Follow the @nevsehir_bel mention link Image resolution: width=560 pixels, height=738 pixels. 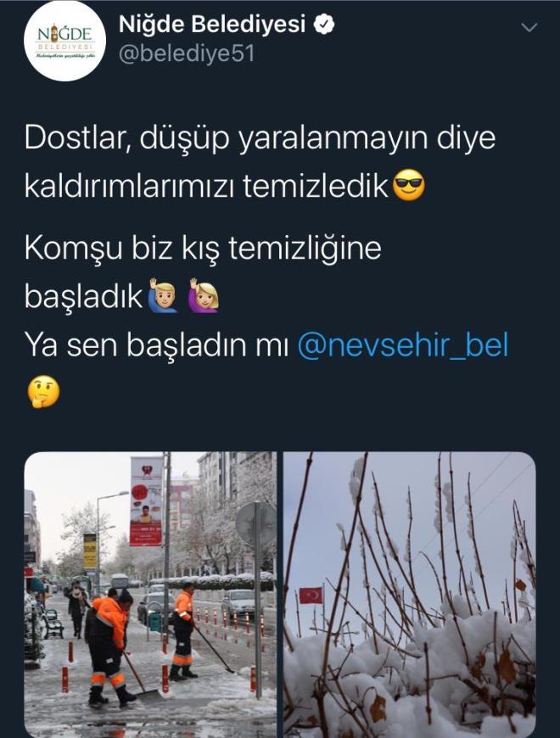pyautogui.click(x=403, y=345)
